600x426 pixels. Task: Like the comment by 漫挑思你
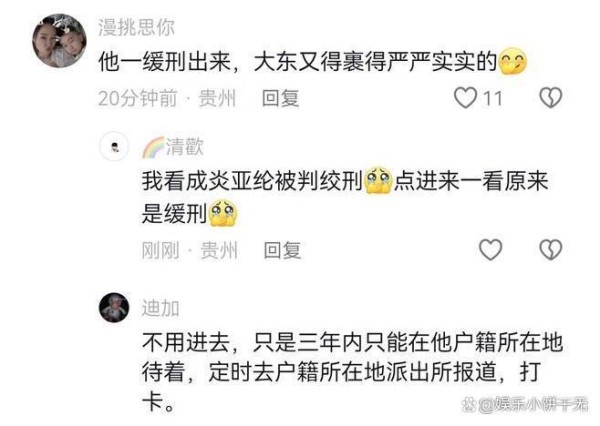(465, 98)
